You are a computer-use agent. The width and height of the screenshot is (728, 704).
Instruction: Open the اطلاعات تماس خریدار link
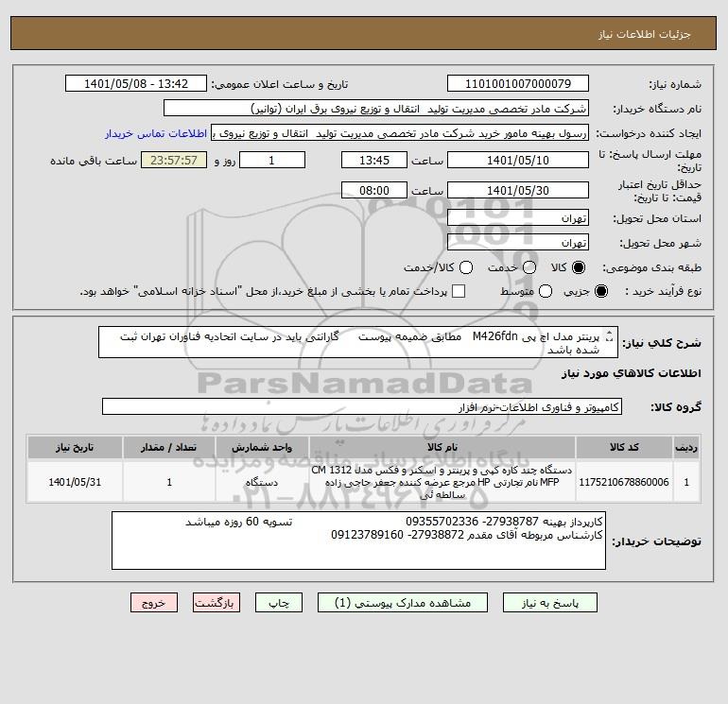click(x=156, y=133)
